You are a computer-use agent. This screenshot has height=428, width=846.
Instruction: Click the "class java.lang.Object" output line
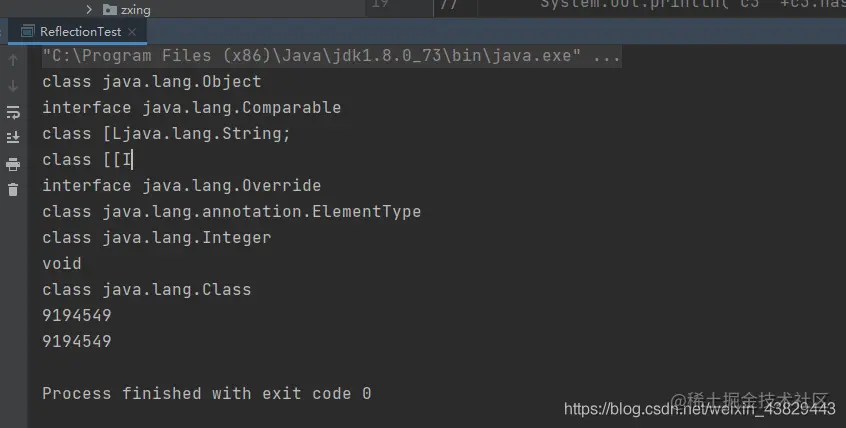point(152,81)
